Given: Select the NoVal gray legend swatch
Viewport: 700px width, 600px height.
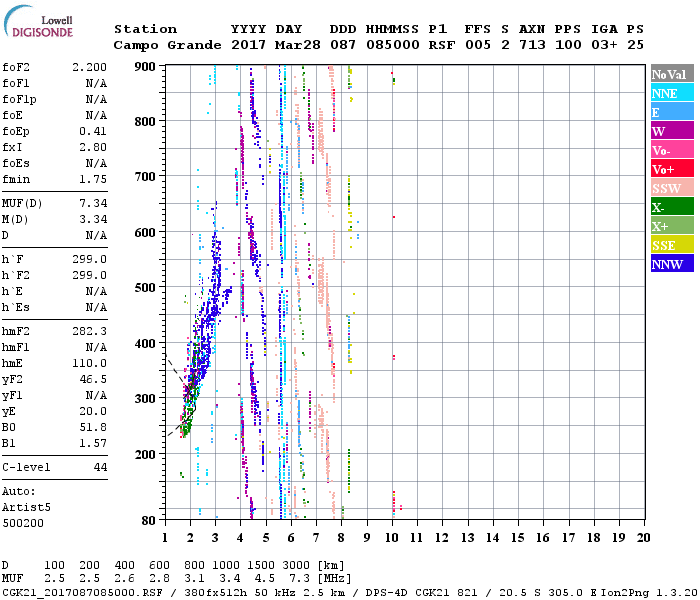Looking at the screenshot, I should point(672,74).
